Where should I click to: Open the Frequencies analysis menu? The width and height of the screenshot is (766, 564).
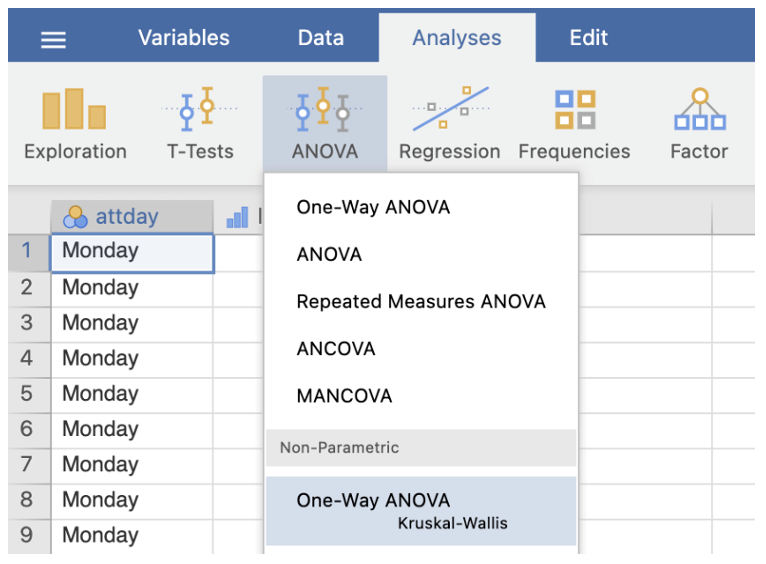tap(574, 124)
